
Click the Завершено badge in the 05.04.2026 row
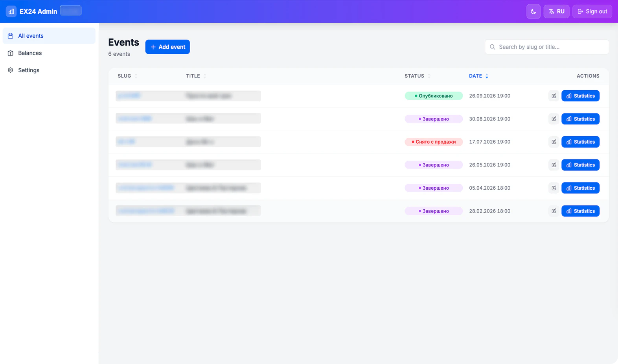[434, 188]
